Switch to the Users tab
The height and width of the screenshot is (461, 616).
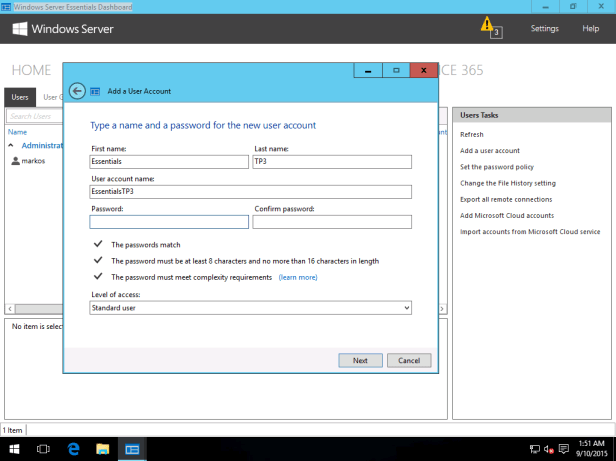coord(20,97)
